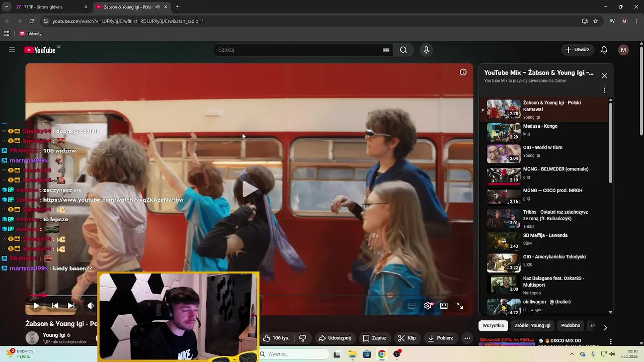Start voice search with microphone
The height and width of the screenshot is (362, 644).
click(x=426, y=50)
